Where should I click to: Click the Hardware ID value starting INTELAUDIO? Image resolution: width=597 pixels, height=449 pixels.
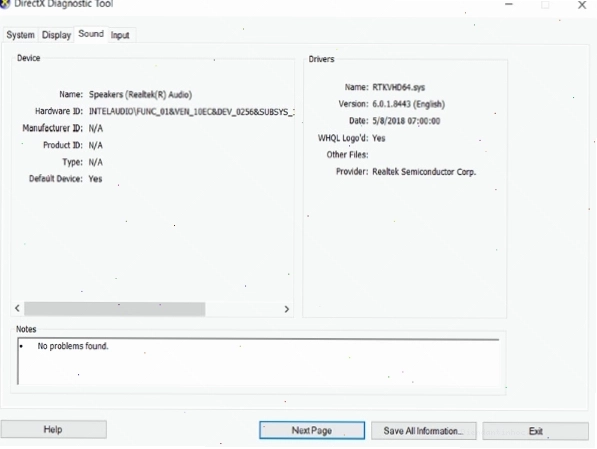[x=191, y=112]
